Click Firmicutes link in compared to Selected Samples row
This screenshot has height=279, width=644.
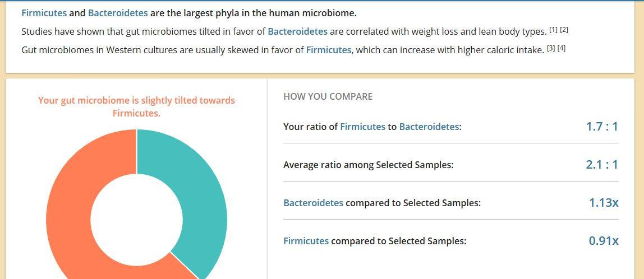pyautogui.click(x=306, y=241)
